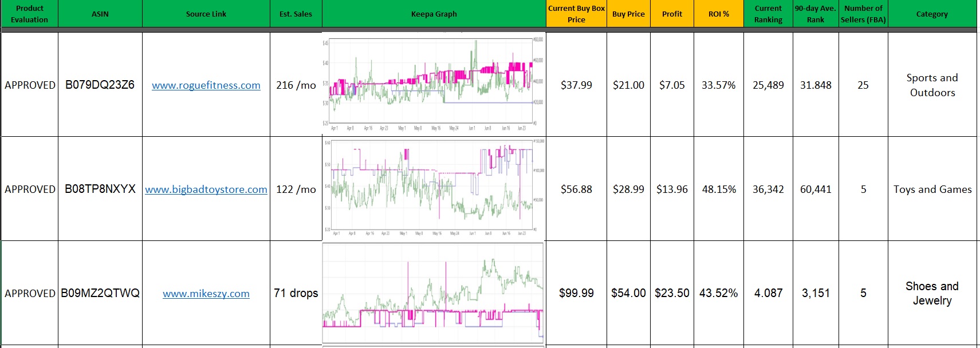Select APPROVED cell in B09MZ2QTWQ row
This screenshot has height=348, width=980.
coord(30,293)
